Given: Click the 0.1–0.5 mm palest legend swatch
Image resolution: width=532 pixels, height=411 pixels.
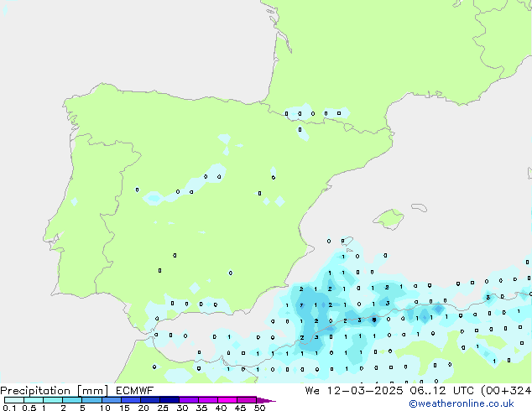Looking at the screenshot, I should pos(14,400).
